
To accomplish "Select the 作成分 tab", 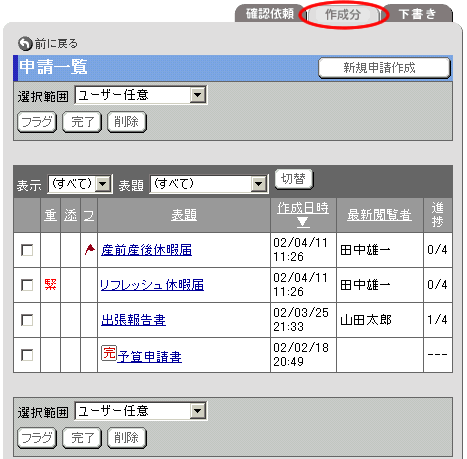I will click(x=343, y=15).
